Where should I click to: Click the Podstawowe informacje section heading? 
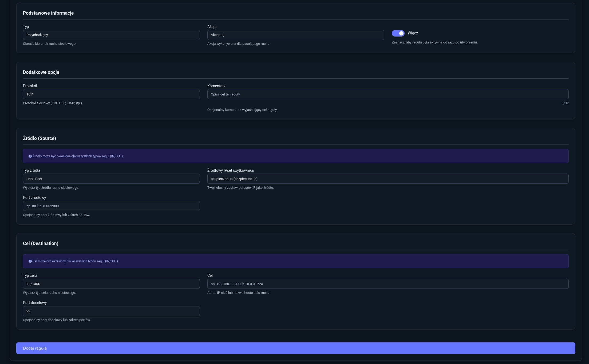48,13
